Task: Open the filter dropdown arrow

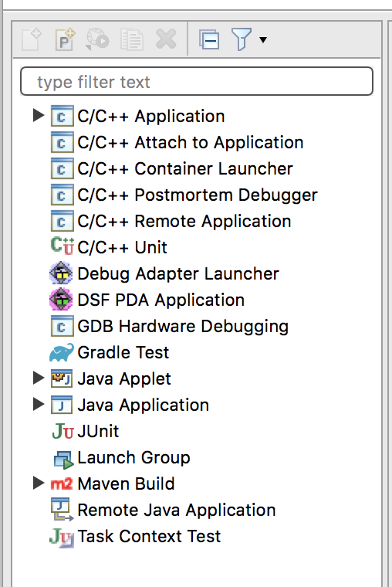Action: pyautogui.click(x=263, y=39)
